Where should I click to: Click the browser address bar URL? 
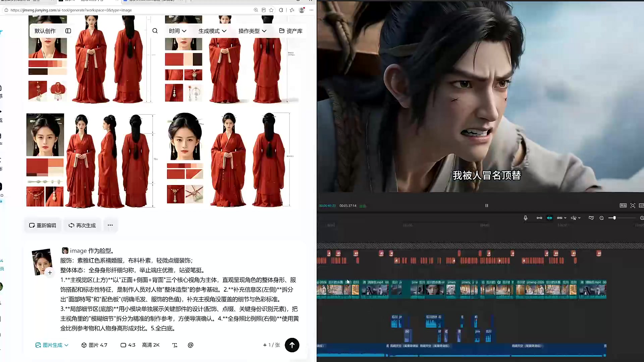tap(71, 10)
